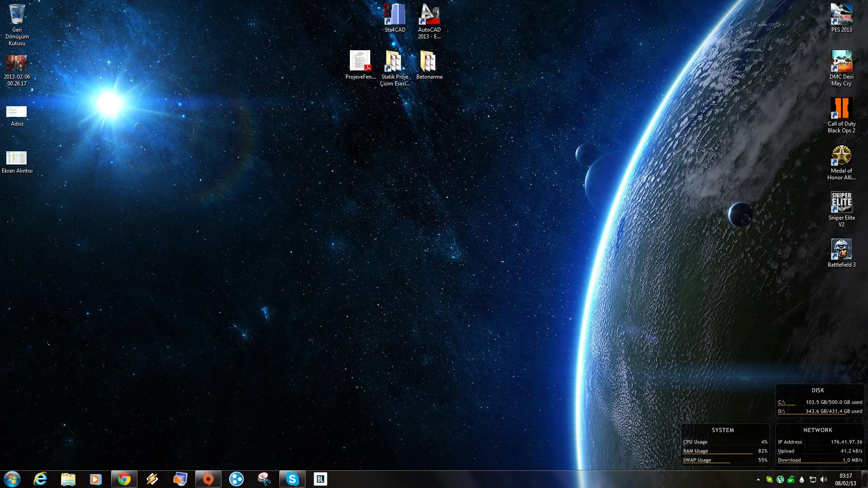Switch to Skype in the taskbar
This screenshot has width=868, height=488.
point(292,479)
